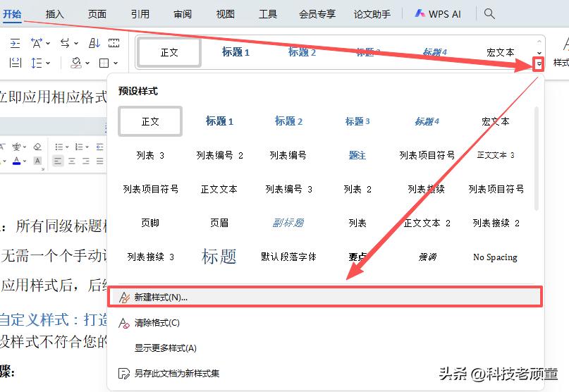Screen dimensions: 569x392
Task: Expand the style gallery with the bottom arrow button
Action: coord(539,64)
